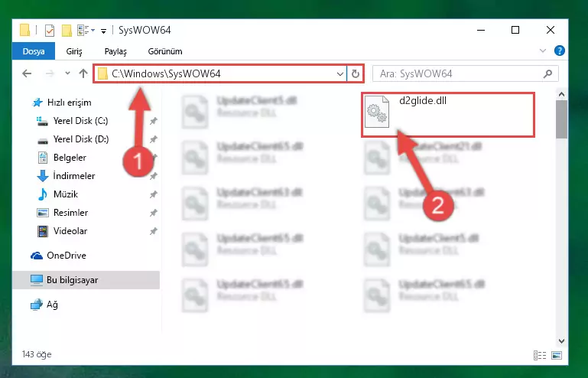Click the vertical scrollbar thumb

point(561,119)
